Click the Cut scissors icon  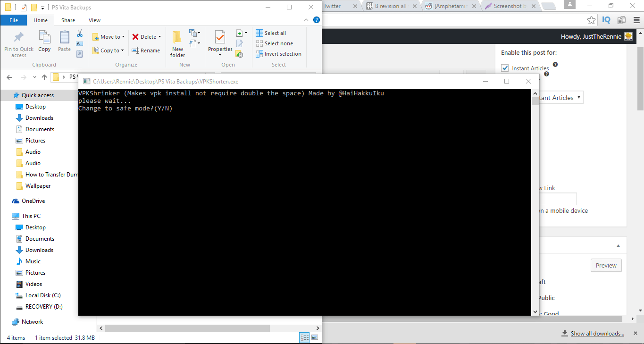coord(80,34)
